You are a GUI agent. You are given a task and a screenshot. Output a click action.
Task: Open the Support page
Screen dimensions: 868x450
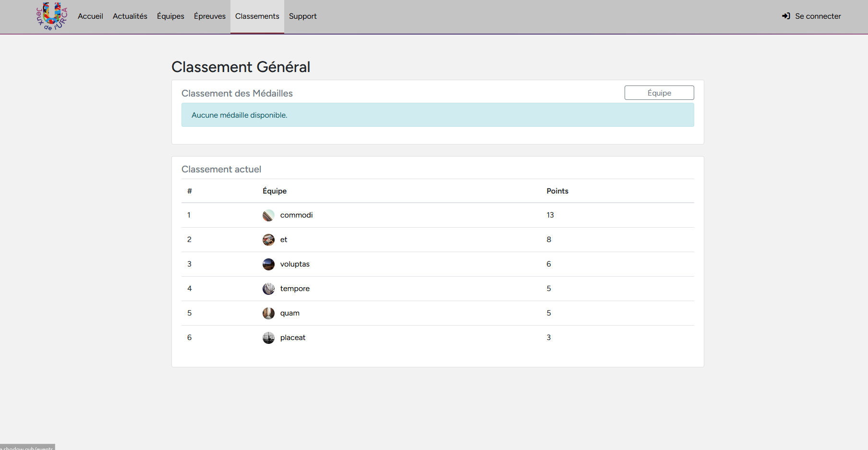point(302,16)
